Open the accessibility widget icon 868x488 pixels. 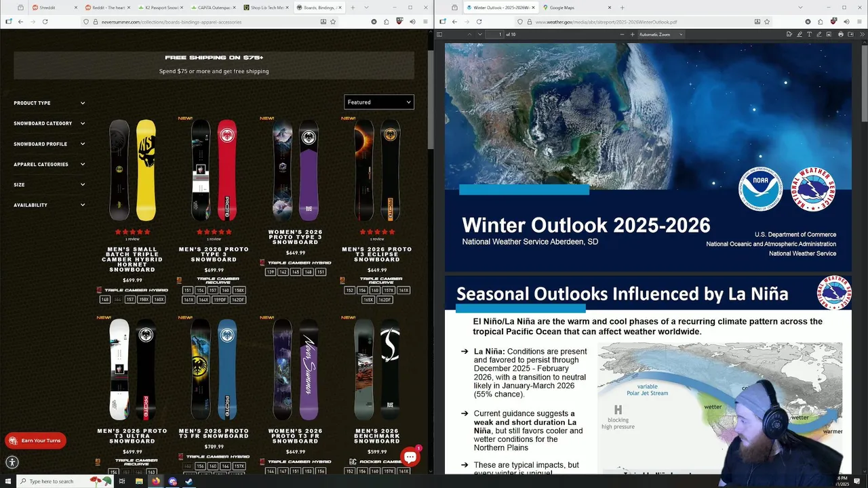(x=12, y=463)
